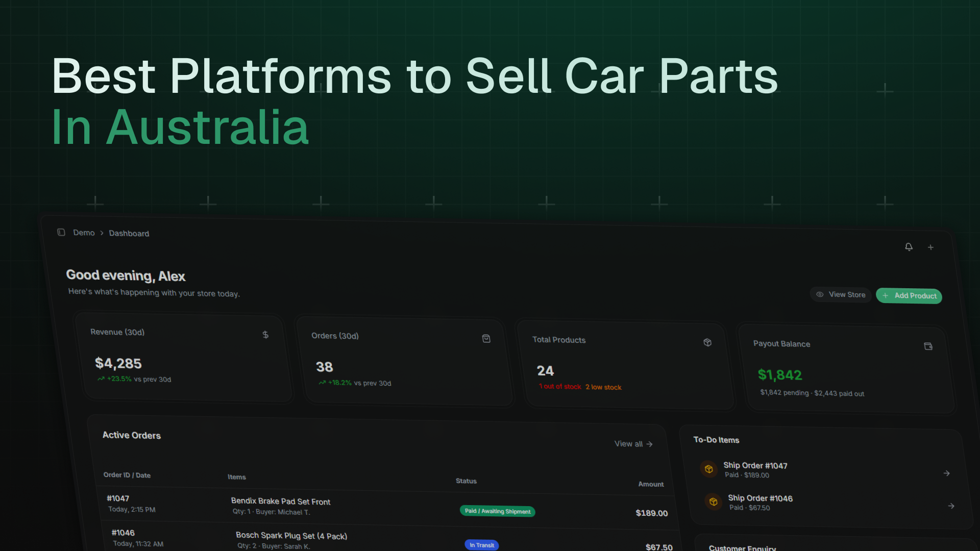Click the trend arrow icon under 38 orders
Image resolution: width=980 pixels, height=551 pixels.
(x=322, y=383)
